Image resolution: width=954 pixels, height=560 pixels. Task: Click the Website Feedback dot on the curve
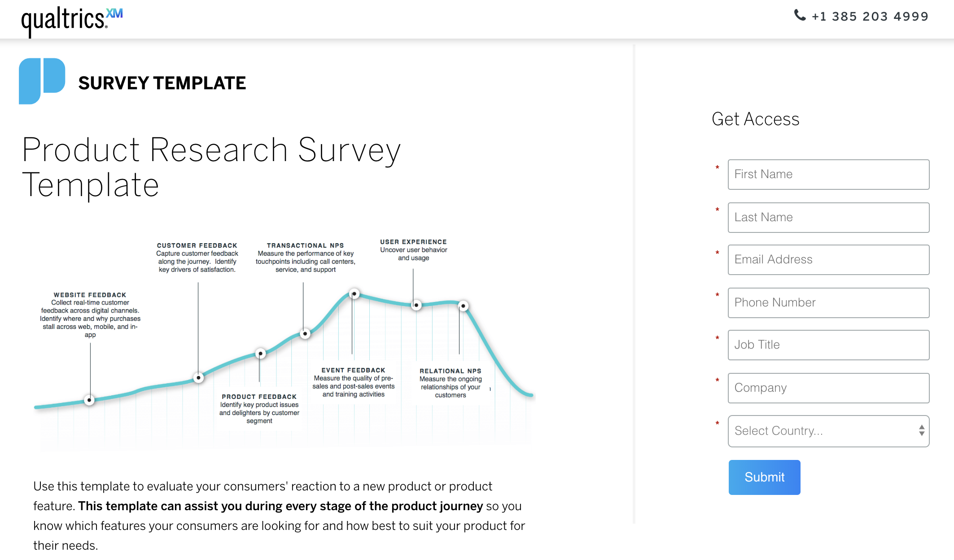[89, 400]
